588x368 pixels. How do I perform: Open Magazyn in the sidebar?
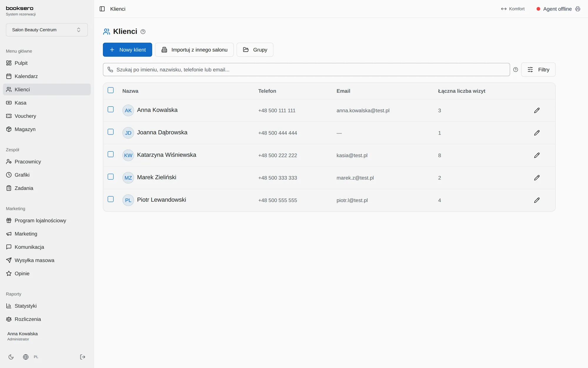47,129
